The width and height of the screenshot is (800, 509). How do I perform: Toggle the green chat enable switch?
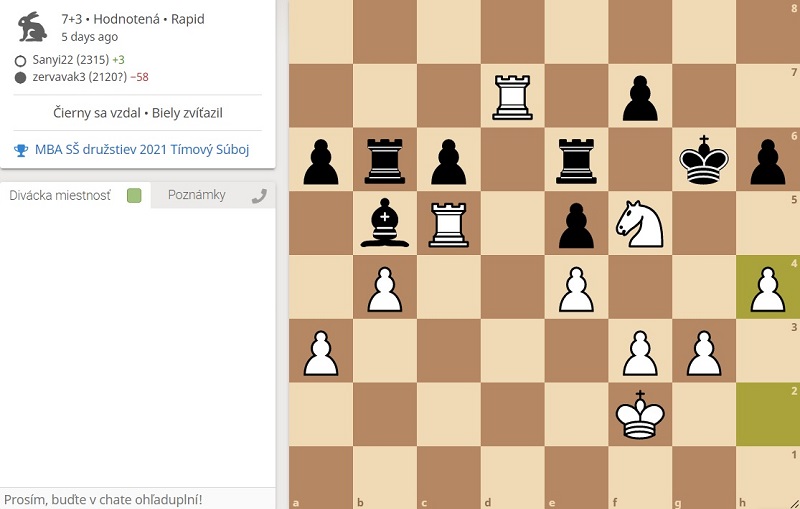coord(134,196)
